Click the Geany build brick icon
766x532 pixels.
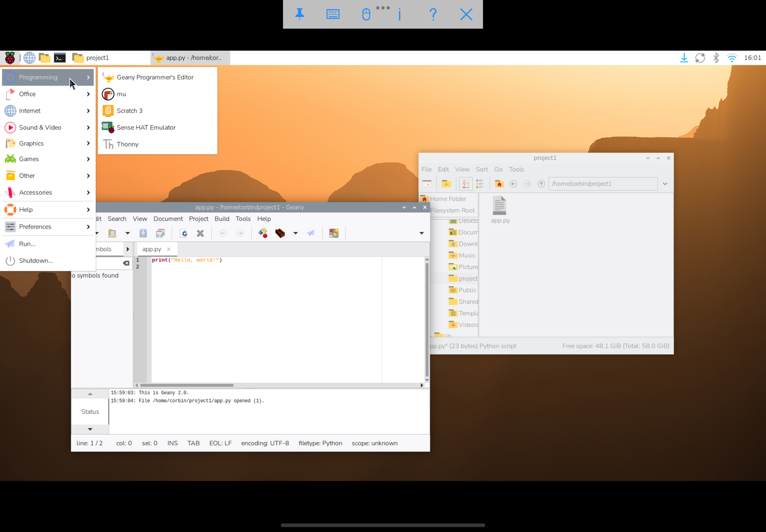(x=280, y=233)
